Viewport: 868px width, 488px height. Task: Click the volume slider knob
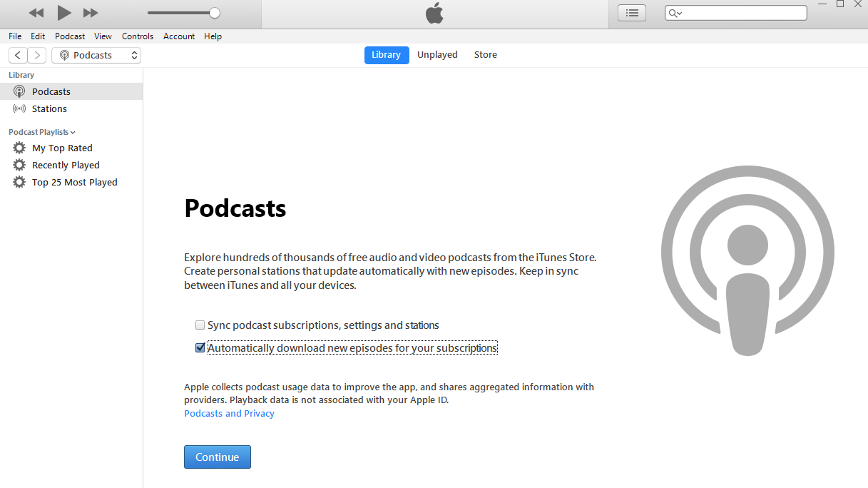(215, 13)
